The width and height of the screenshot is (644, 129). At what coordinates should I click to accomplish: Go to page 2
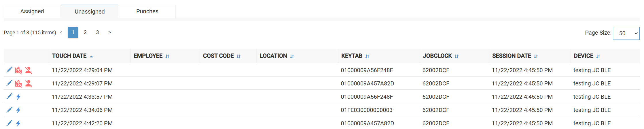85,32
